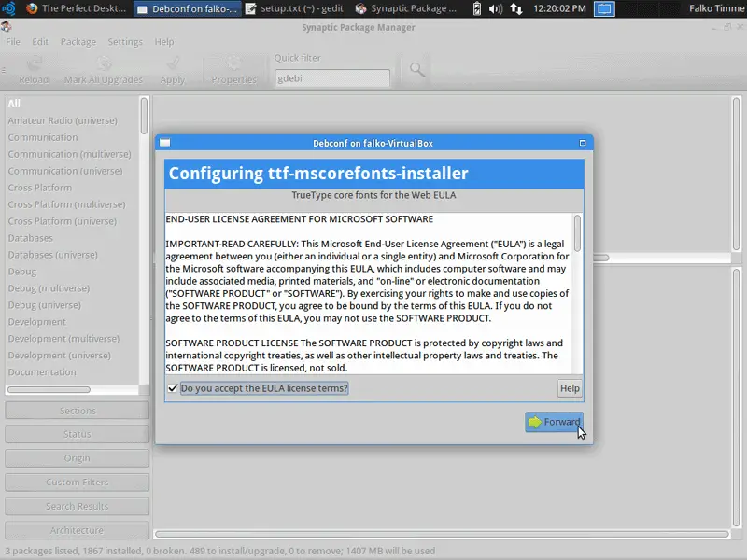Select the Databases section
The image size is (747, 560).
(x=31, y=238)
